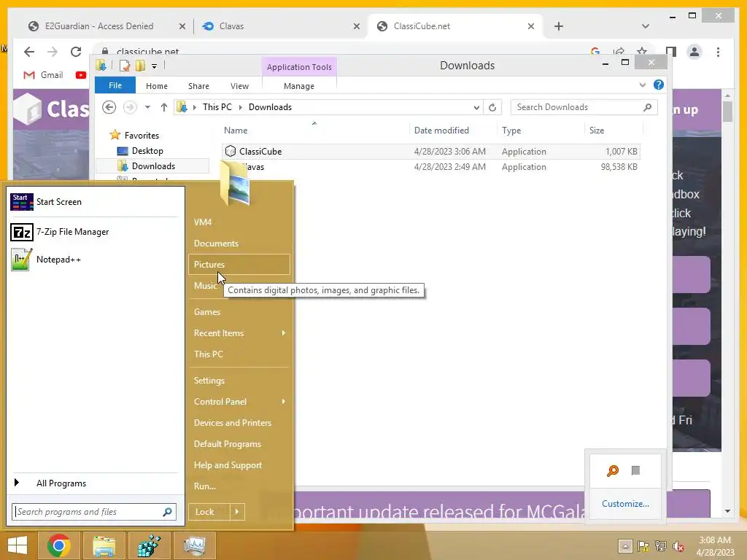Go back in Chrome browser
The image size is (747, 560).
point(29,52)
